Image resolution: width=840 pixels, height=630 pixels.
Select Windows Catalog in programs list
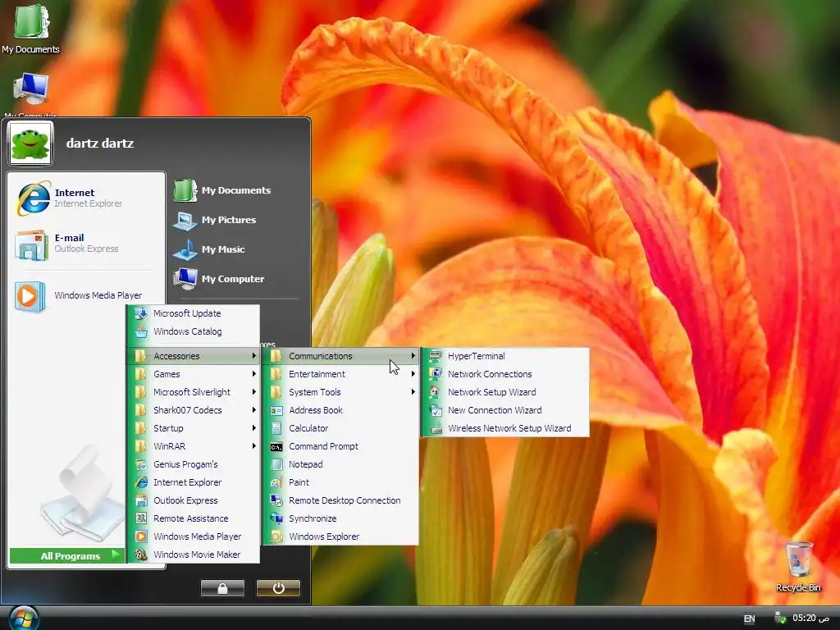[194, 331]
